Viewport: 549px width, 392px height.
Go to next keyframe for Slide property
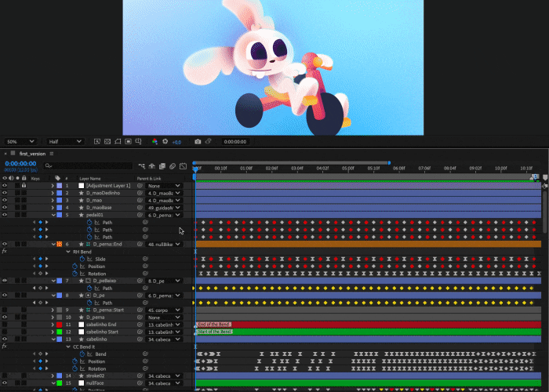[46, 259]
